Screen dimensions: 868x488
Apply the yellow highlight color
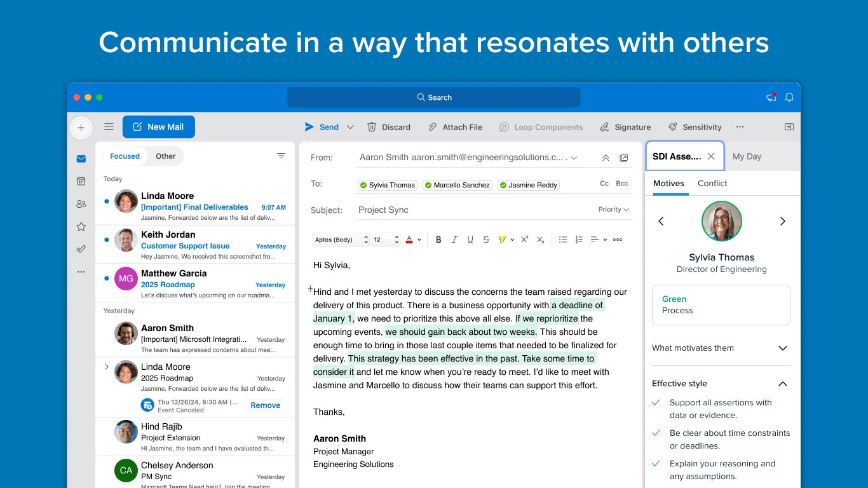tap(502, 240)
